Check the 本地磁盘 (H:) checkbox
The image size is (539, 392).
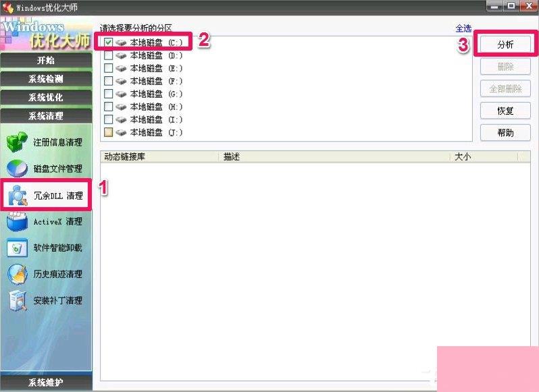click(108, 107)
